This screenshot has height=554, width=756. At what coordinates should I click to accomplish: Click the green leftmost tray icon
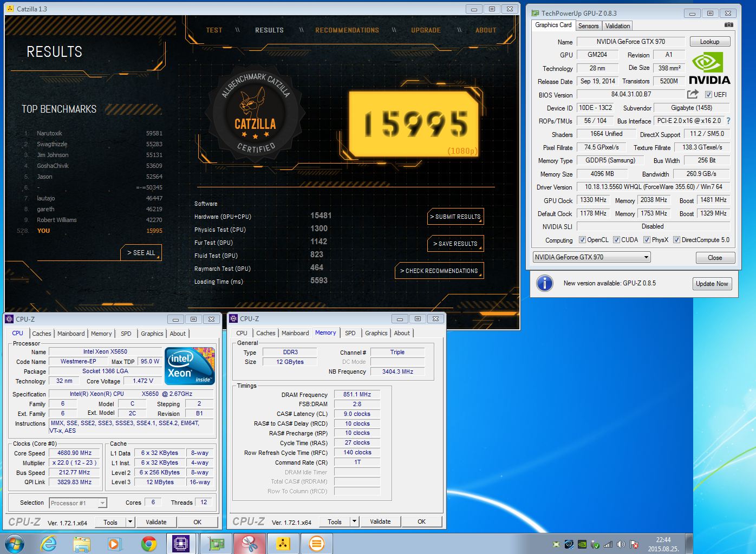[x=556, y=544]
